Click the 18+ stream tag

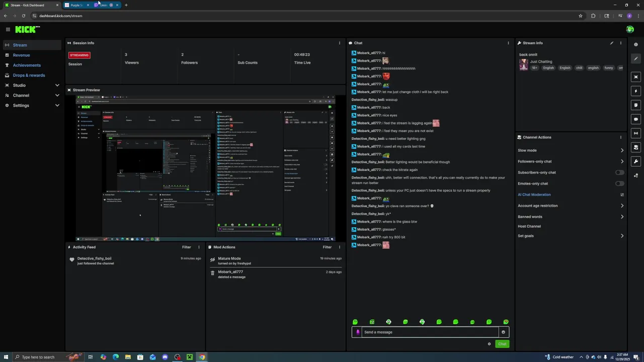(534, 68)
